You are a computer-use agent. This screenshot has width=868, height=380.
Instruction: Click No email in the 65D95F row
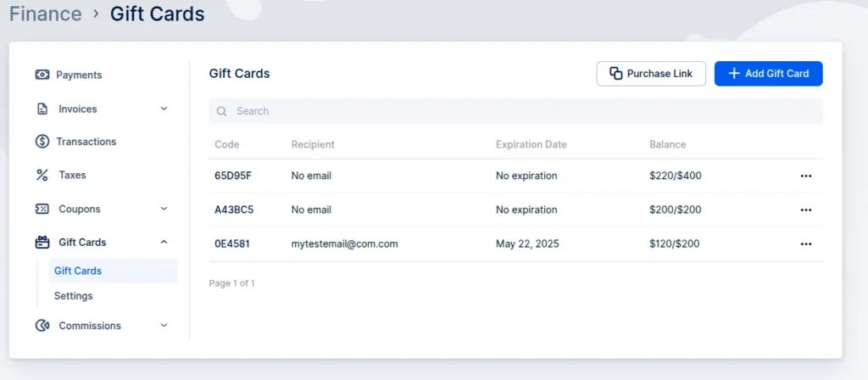(x=311, y=176)
